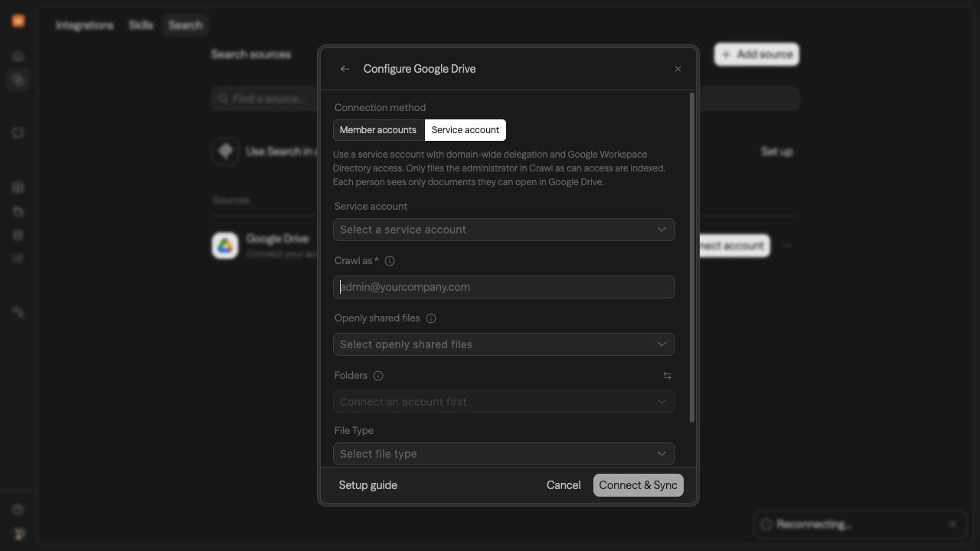This screenshot has height=551, width=980.
Task: Switch to the Integrations tab
Action: (84, 25)
